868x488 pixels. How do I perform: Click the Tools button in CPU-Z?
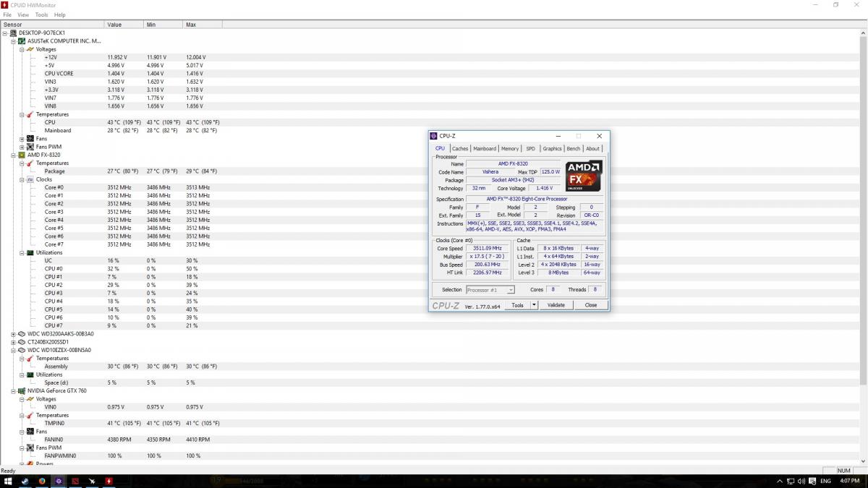pos(517,305)
